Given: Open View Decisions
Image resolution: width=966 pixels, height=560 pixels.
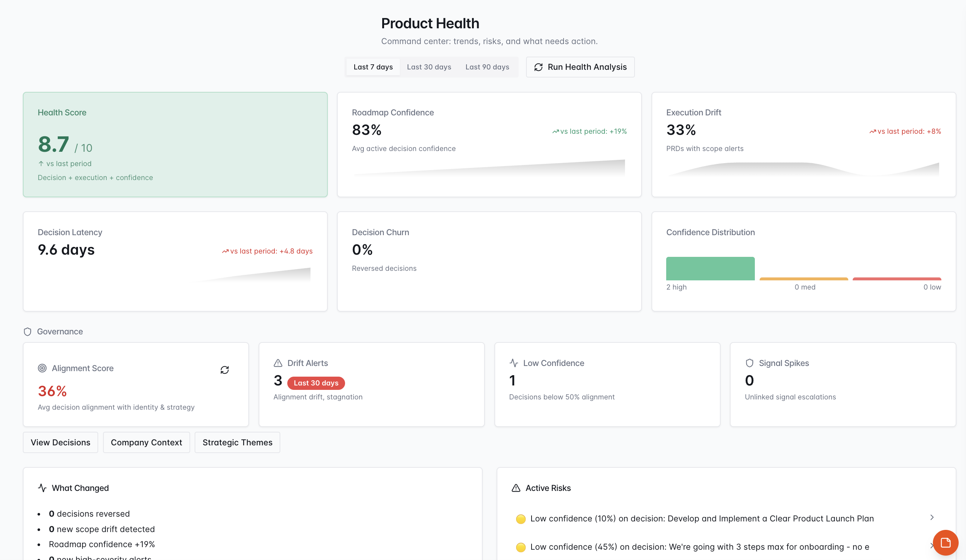Looking at the screenshot, I should coord(61,442).
